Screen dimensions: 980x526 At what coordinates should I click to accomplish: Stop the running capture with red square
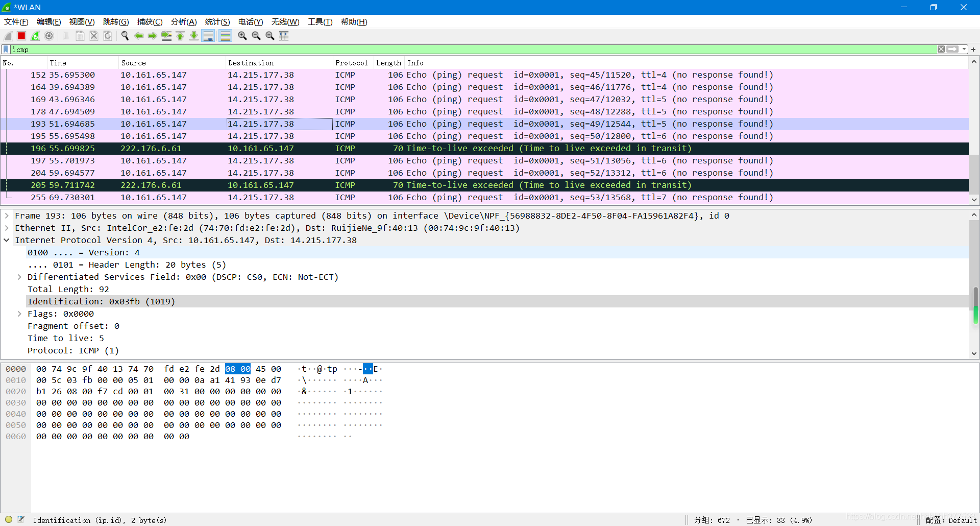21,36
